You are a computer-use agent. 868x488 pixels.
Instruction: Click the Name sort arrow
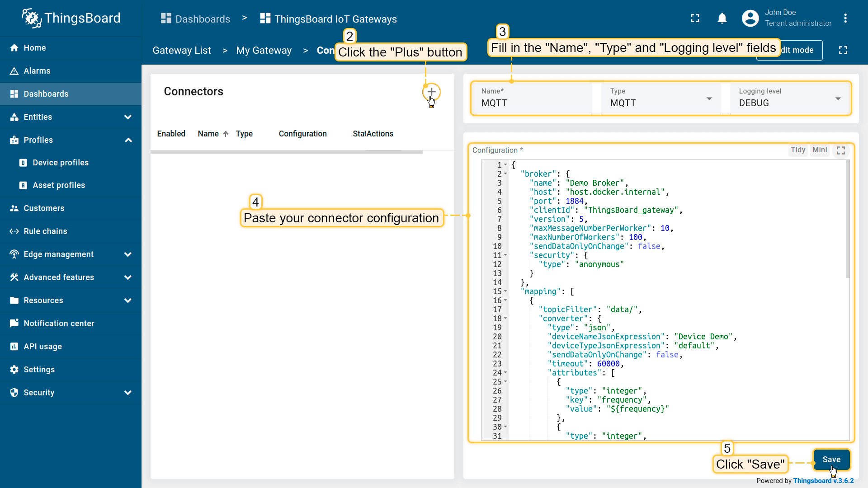click(226, 134)
